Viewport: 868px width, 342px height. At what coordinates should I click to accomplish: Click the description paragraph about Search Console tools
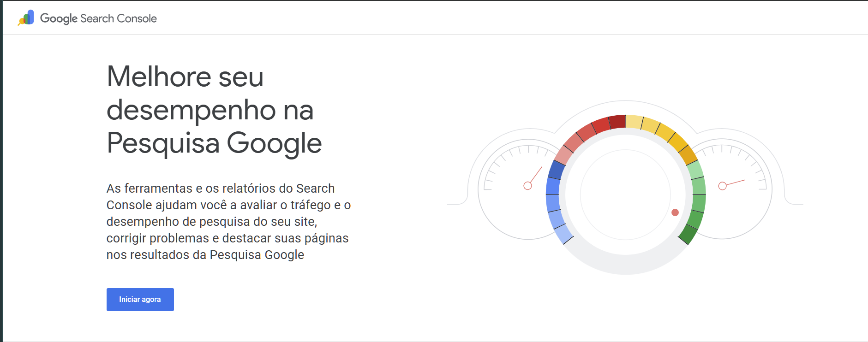(x=228, y=221)
